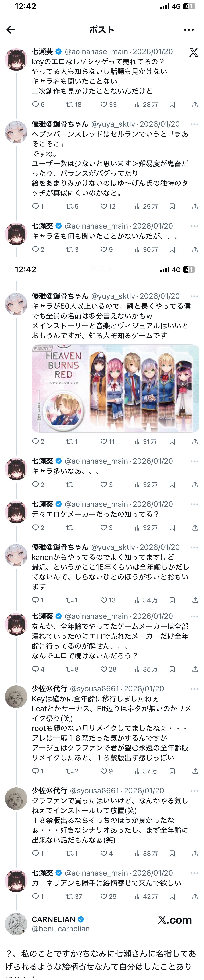Repost the カーネリアン tweet with 37 reposts
This screenshot has width=204, height=980.
[74, 897]
